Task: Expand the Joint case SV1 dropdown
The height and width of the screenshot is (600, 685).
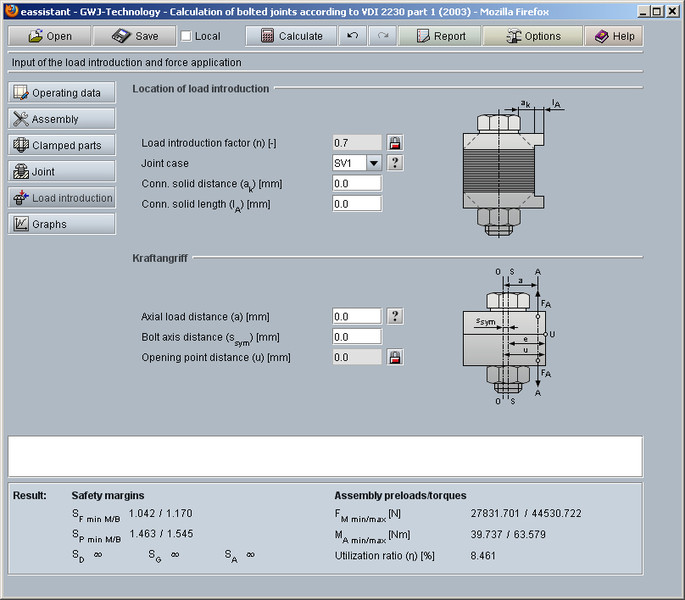Action: point(372,163)
